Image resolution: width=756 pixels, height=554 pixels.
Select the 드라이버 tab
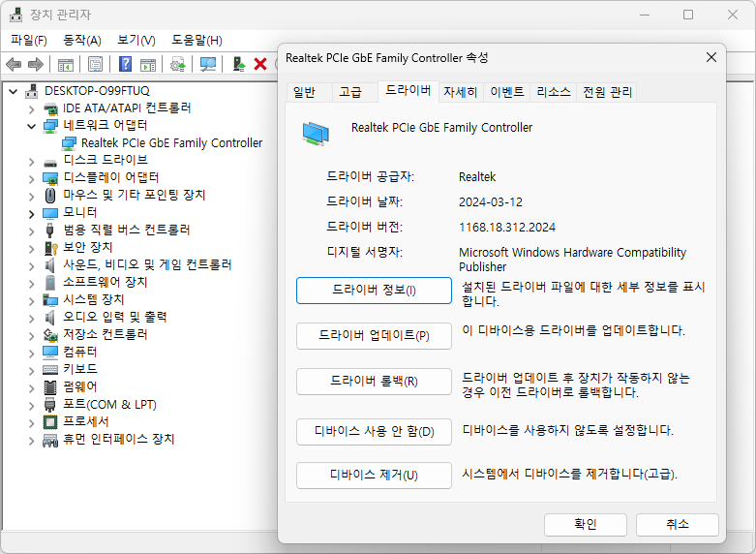pos(408,91)
